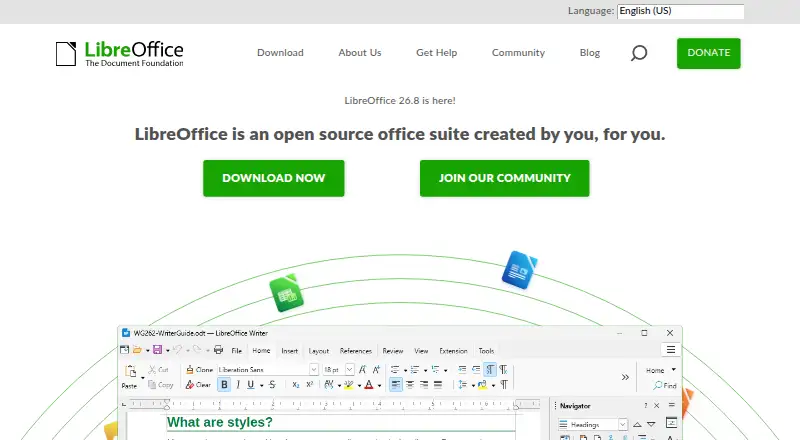This screenshot has height=440, width=800.
Task: Click the Navigator previous heading up arrow
Action: tap(637, 424)
